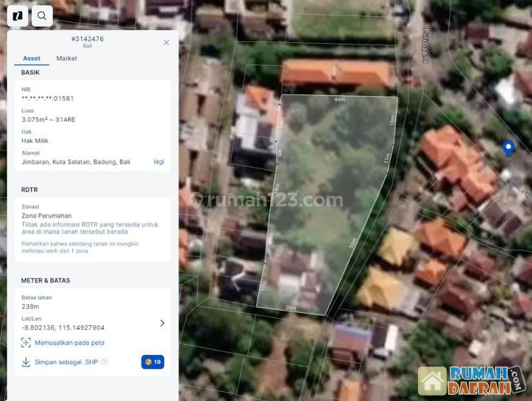Image resolution: width=532 pixels, height=401 pixels.
Task: Click the center-on-map crosshair icon
Action: tap(26, 343)
